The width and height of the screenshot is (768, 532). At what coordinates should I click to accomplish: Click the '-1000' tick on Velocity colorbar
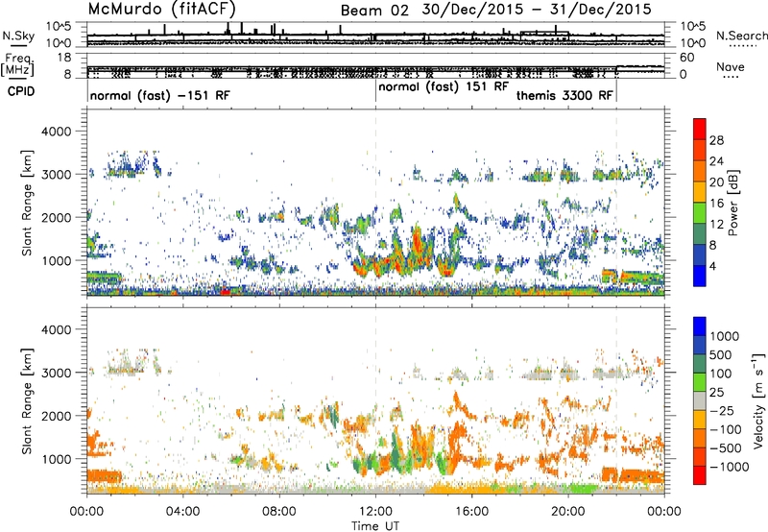click(x=729, y=467)
